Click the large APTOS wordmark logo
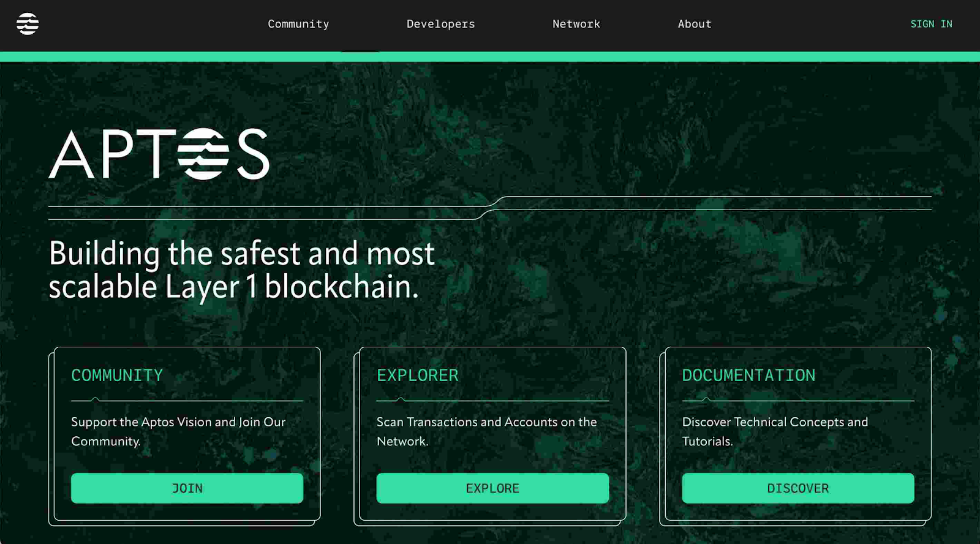This screenshot has width=980, height=544. [x=159, y=154]
